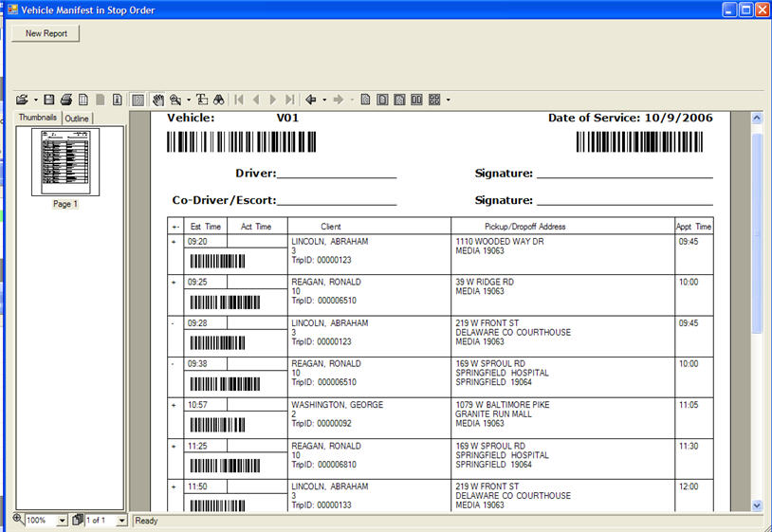Toggle the navigation pane toolbar button
The height and width of the screenshot is (532, 772).
point(138,100)
